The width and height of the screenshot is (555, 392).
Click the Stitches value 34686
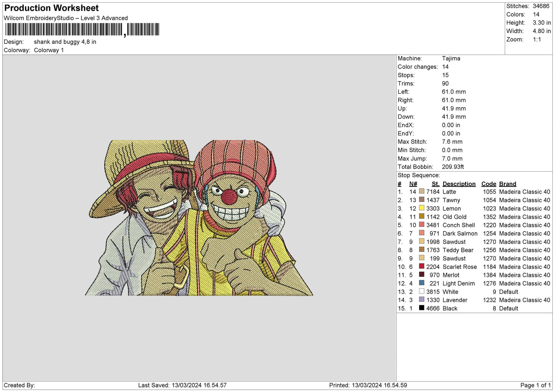click(x=541, y=6)
